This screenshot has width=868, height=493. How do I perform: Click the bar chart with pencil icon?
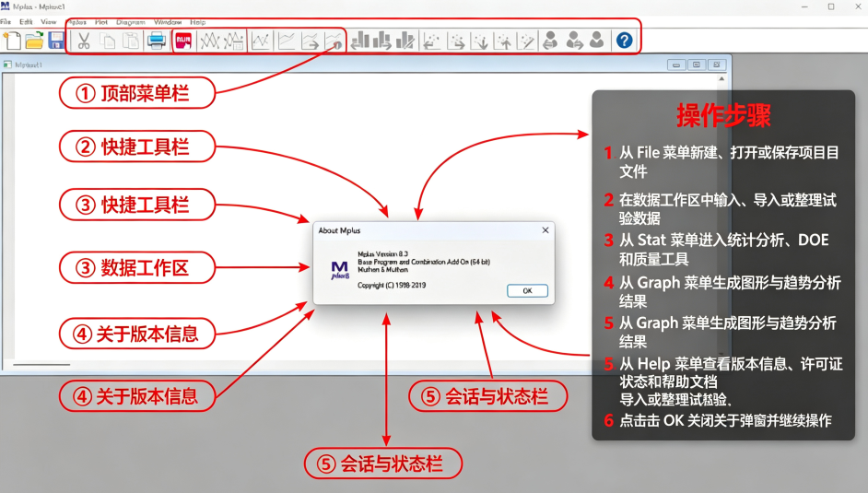point(405,41)
